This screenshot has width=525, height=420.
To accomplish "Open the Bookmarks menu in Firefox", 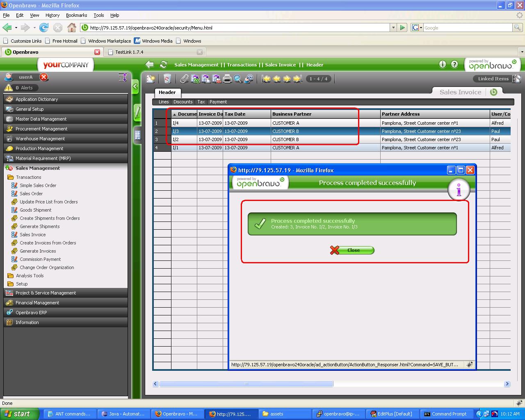I will point(76,15).
